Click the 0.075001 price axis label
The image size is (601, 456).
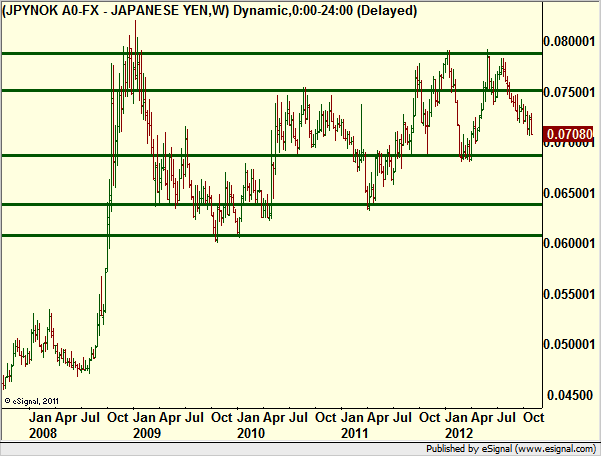[x=570, y=92]
